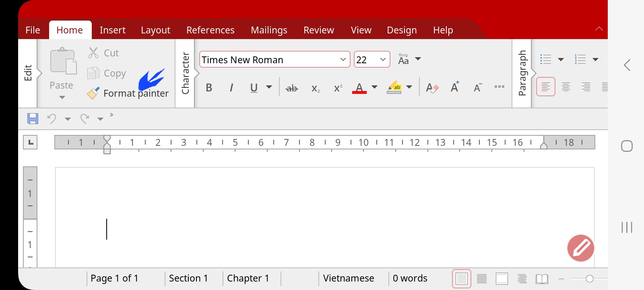This screenshot has height=290, width=644.
Task: Apply strikethrough formatting
Action: tap(292, 88)
